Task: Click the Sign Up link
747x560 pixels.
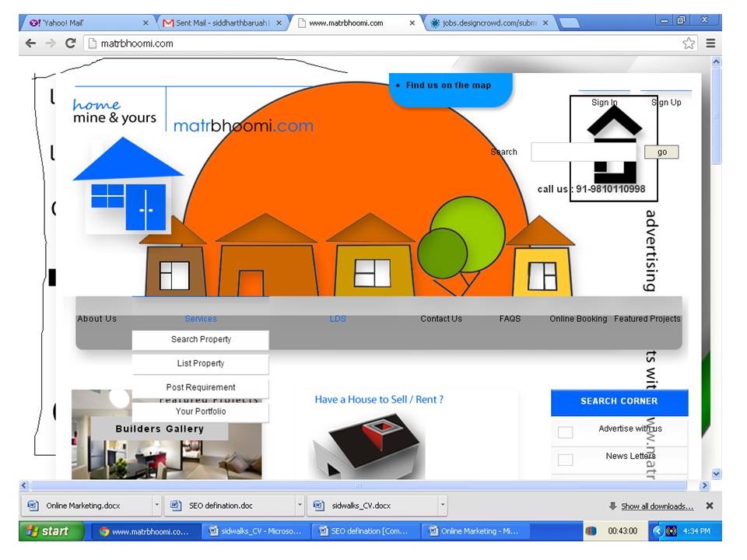Action: [666, 103]
